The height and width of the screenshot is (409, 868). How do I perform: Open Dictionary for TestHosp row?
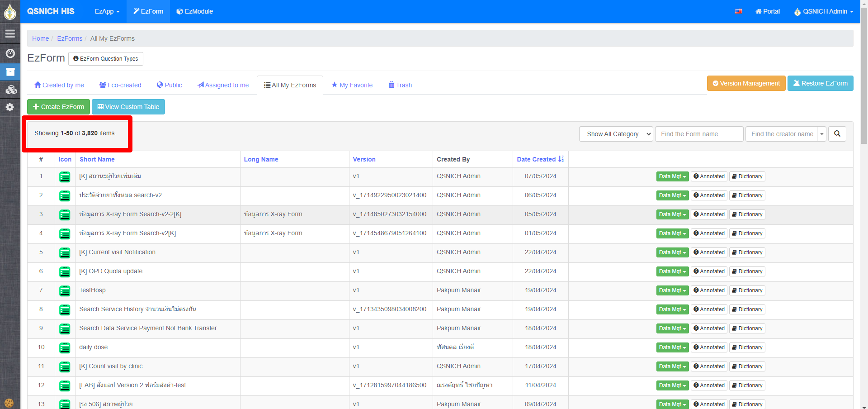click(747, 290)
